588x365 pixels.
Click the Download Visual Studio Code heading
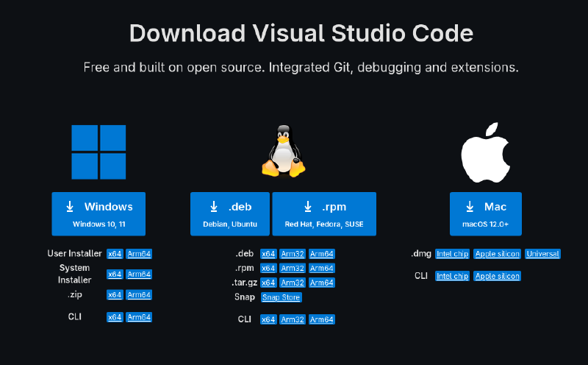301,33
